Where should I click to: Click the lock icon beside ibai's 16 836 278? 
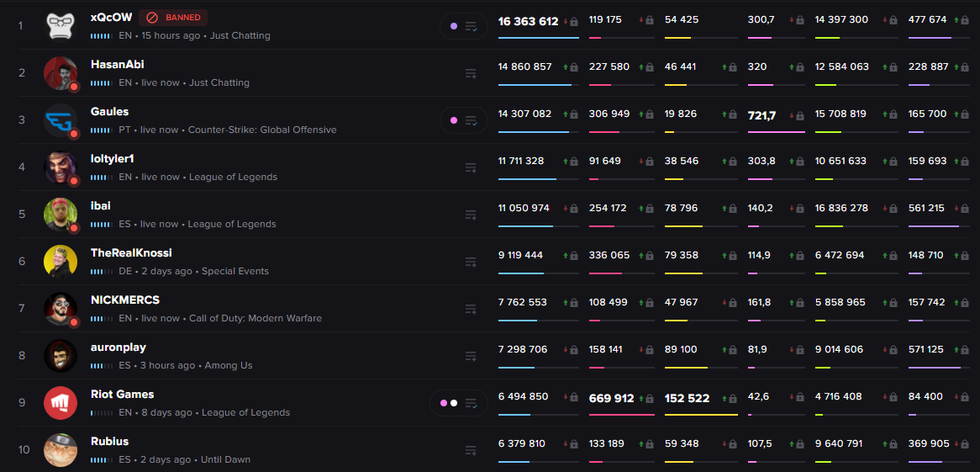pos(893,209)
